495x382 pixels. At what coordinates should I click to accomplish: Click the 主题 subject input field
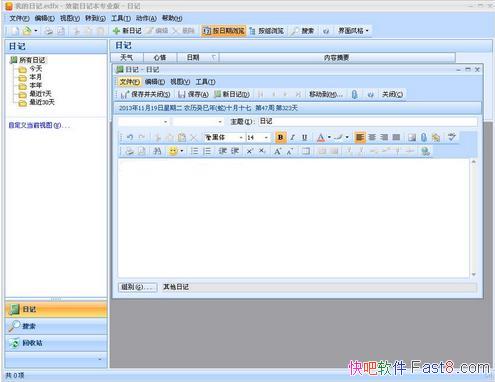tap(367, 121)
